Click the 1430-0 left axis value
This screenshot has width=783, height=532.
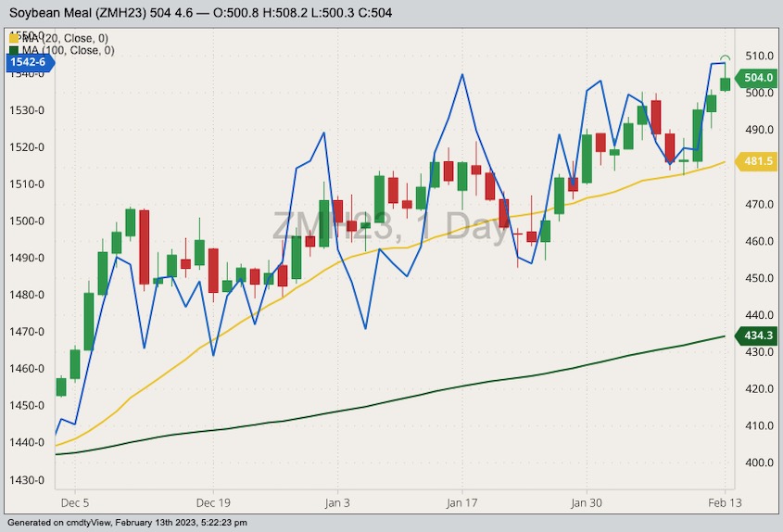coord(27,479)
